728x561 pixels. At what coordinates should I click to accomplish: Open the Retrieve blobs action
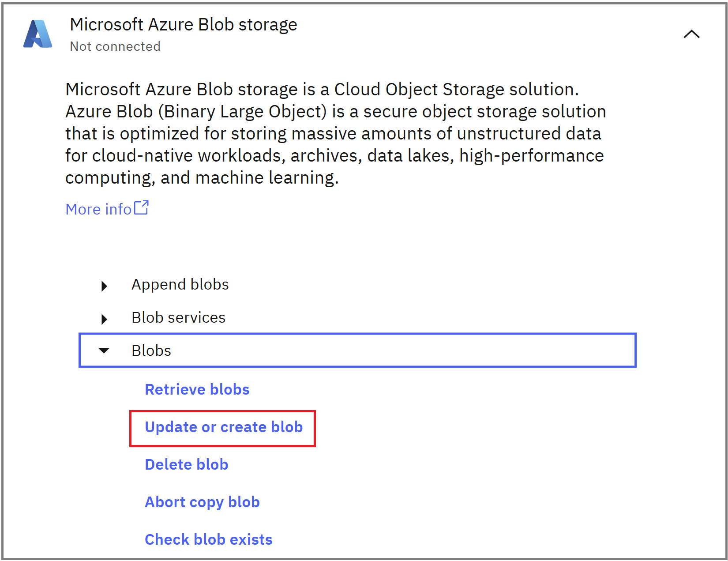(x=197, y=389)
